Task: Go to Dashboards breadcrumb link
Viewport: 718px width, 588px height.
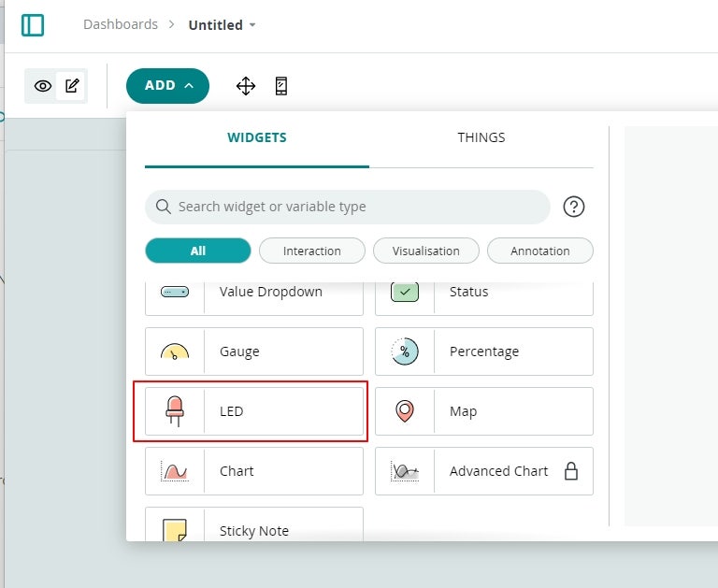Action: 121,24
